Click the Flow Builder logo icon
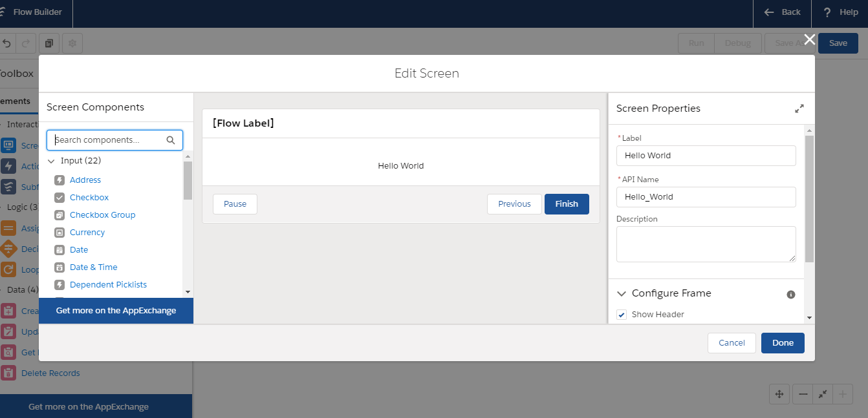This screenshot has width=868, height=418. tap(3, 12)
